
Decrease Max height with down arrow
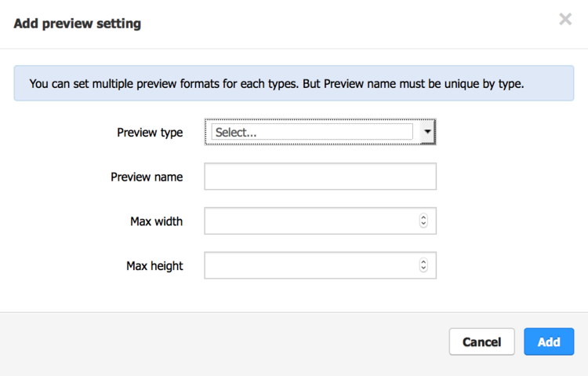point(423,268)
